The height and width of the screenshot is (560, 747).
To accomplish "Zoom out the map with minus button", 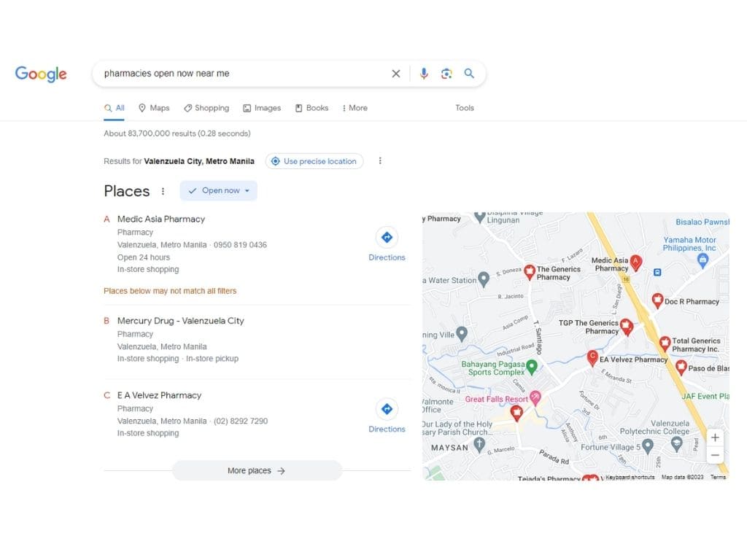I will (715, 455).
